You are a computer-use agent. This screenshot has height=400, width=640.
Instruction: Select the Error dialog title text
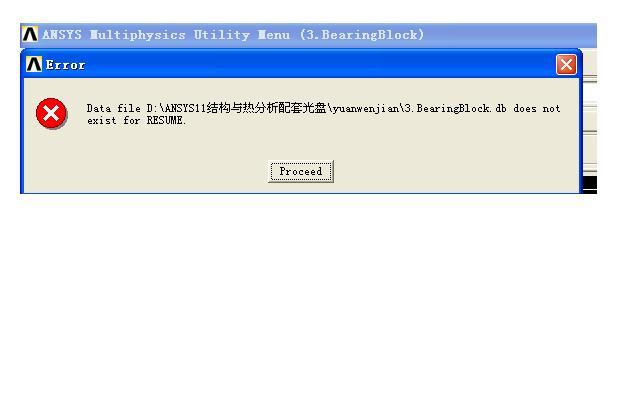coord(65,65)
